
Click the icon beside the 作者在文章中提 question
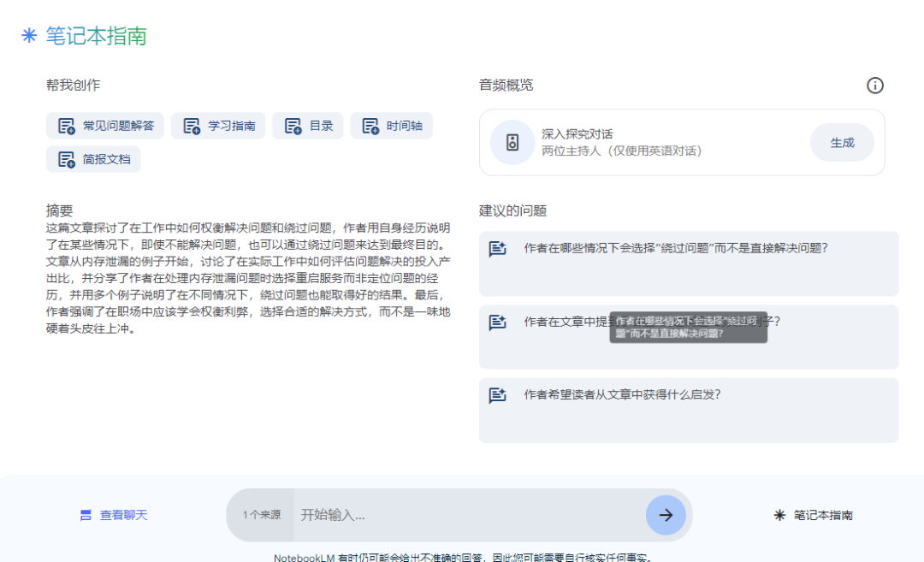point(498,322)
